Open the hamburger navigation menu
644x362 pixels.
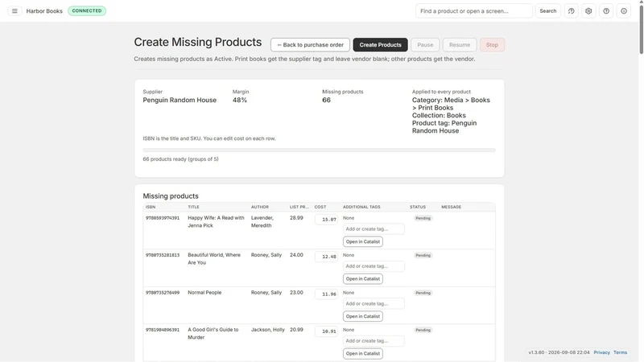coord(14,11)
